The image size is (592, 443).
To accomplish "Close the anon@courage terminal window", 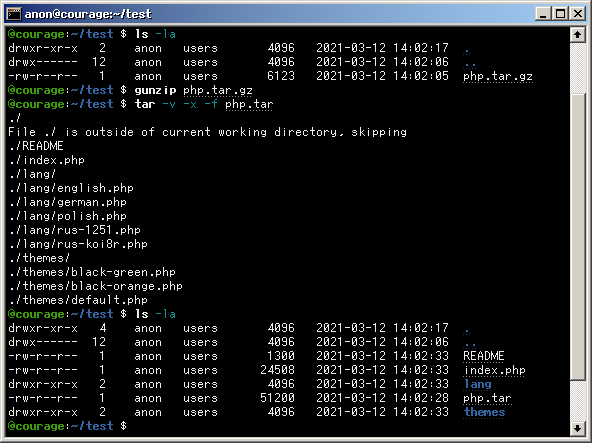I will coord(578,14).
